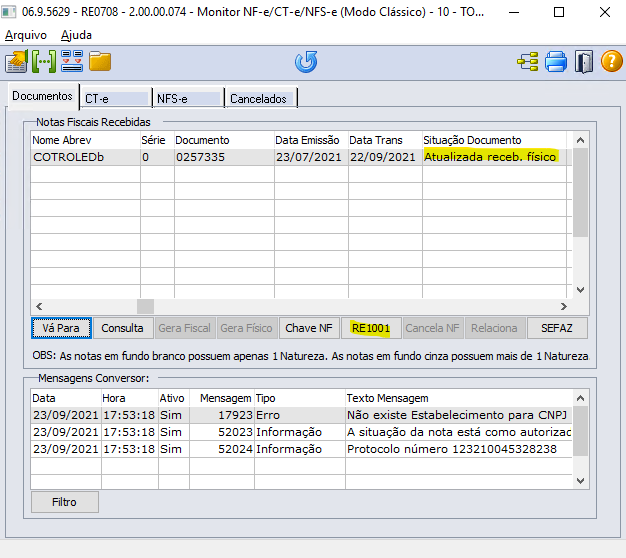Click the disabled Gera Físico button
This screenshot has width=626, height=558.
click(246, 328)
